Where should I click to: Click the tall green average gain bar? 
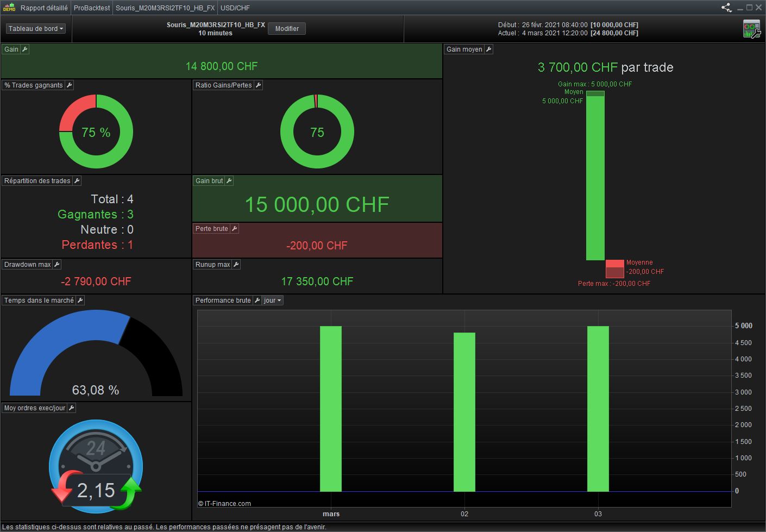point(595,176)
